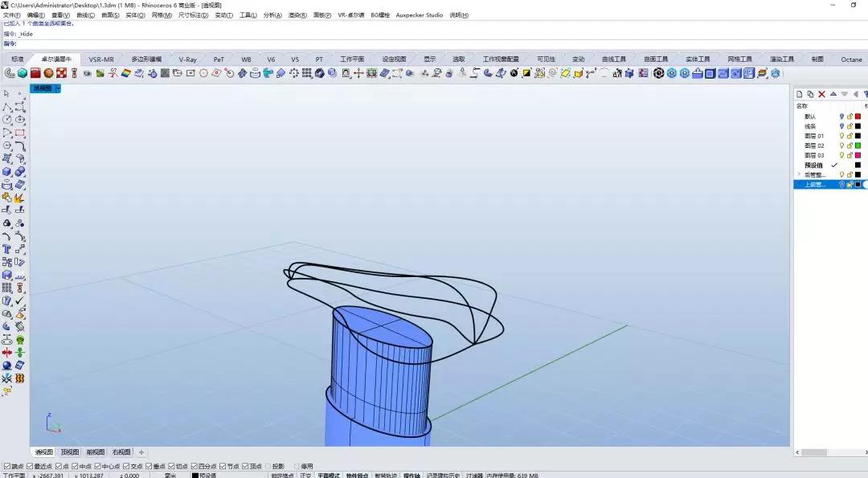The width and height of the screenshot is (868, 478).
Task: Toggle the 中点 osnap checkbox
Action: (74, 467)
